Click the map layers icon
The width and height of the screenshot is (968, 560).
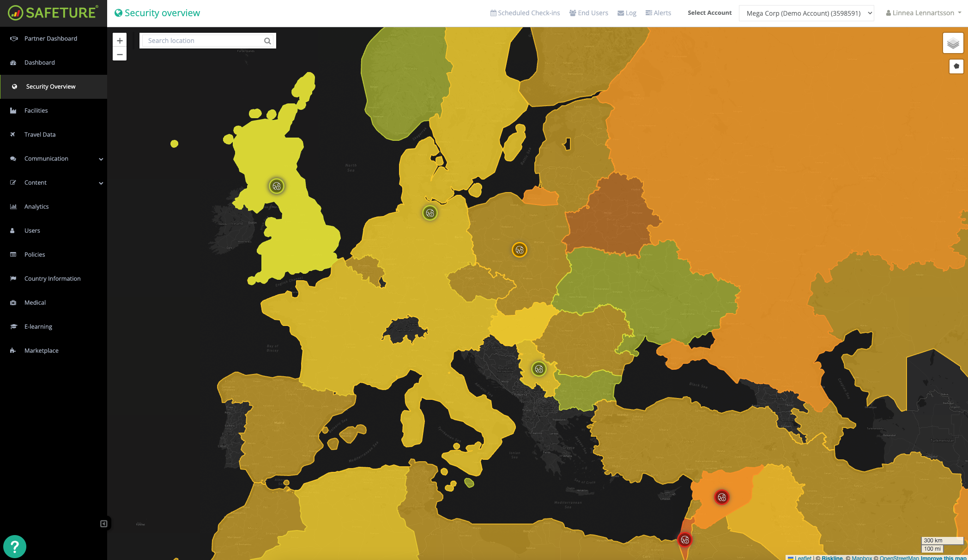coord(953,43)
